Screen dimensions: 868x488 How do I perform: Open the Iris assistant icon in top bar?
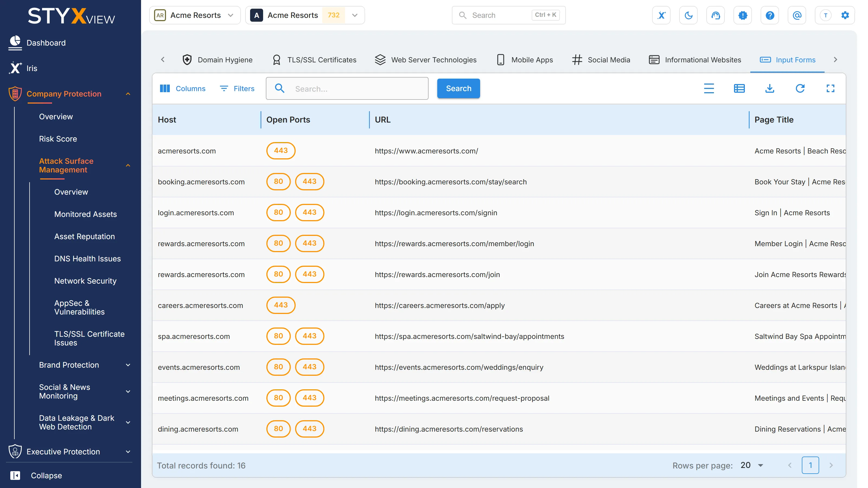pyautogui.click(x=661, y=15)
